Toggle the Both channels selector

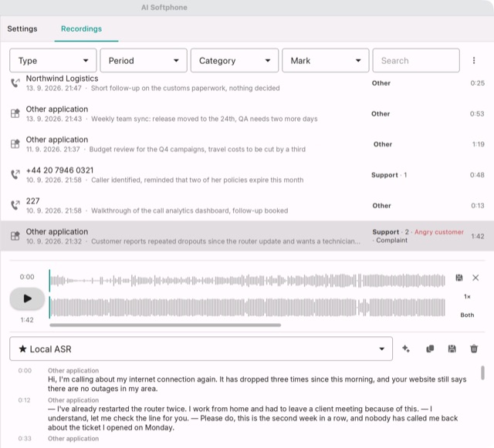467,315
